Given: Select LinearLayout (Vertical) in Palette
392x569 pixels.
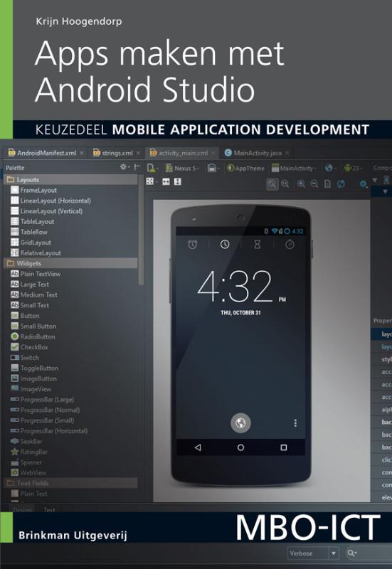Looking at the screenshot, I should pyautogui.click(x=47, y=211).
